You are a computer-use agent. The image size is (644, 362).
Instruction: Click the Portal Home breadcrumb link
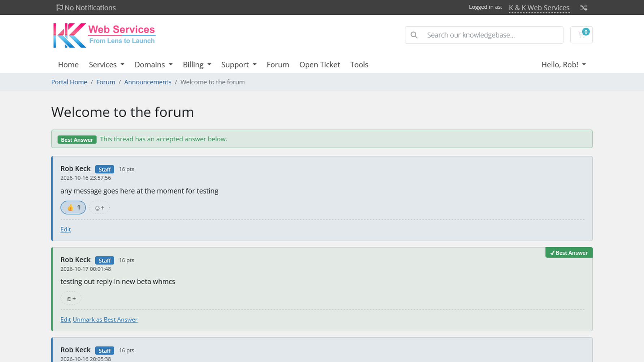[69, 82]
